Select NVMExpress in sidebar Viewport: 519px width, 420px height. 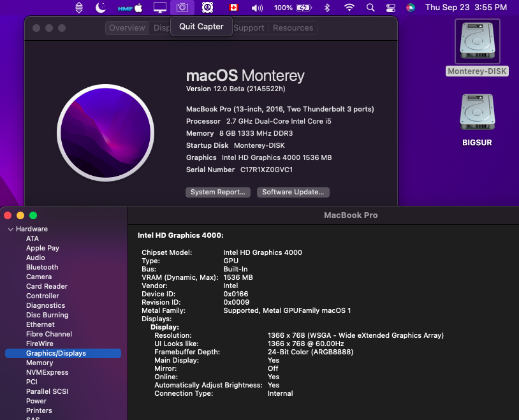click(47, 373)
